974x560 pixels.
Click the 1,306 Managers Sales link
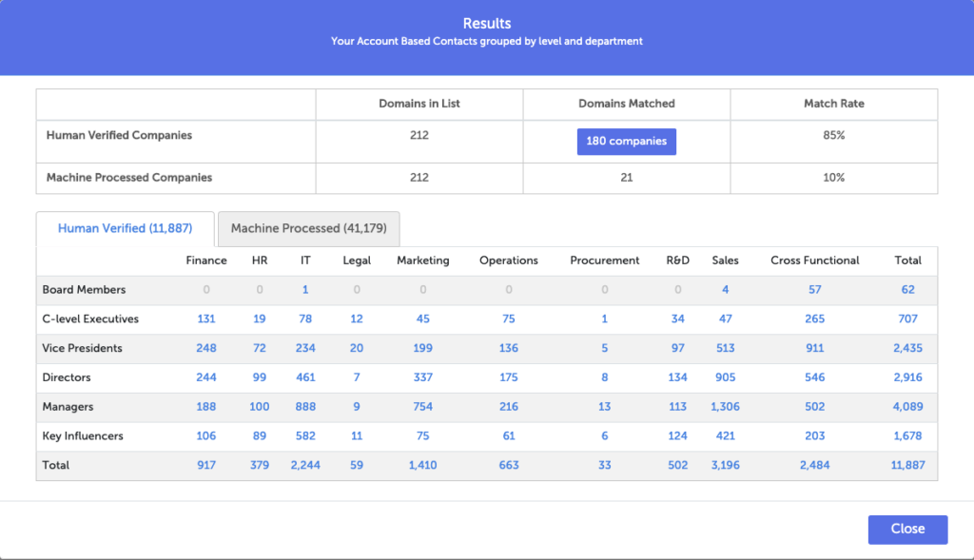725,406
